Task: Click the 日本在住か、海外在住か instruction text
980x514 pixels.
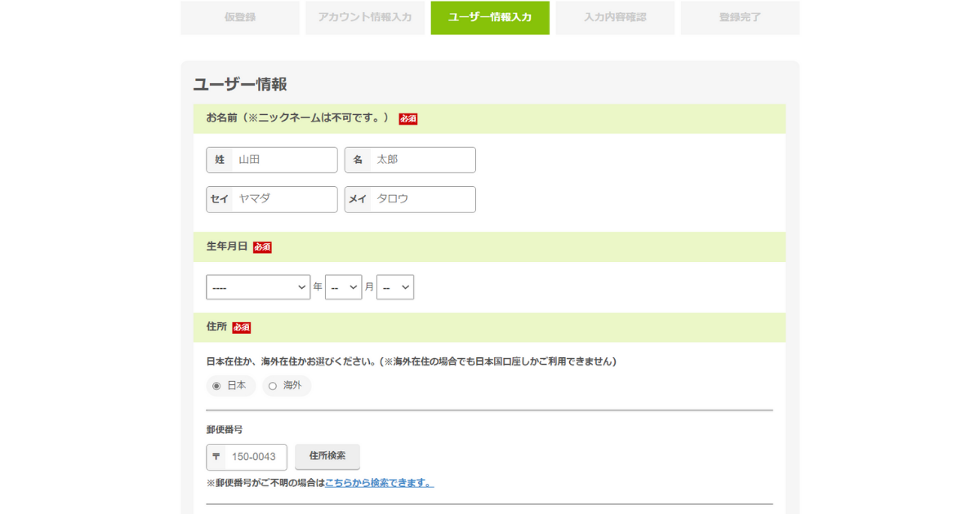Action: coord(411,361)
